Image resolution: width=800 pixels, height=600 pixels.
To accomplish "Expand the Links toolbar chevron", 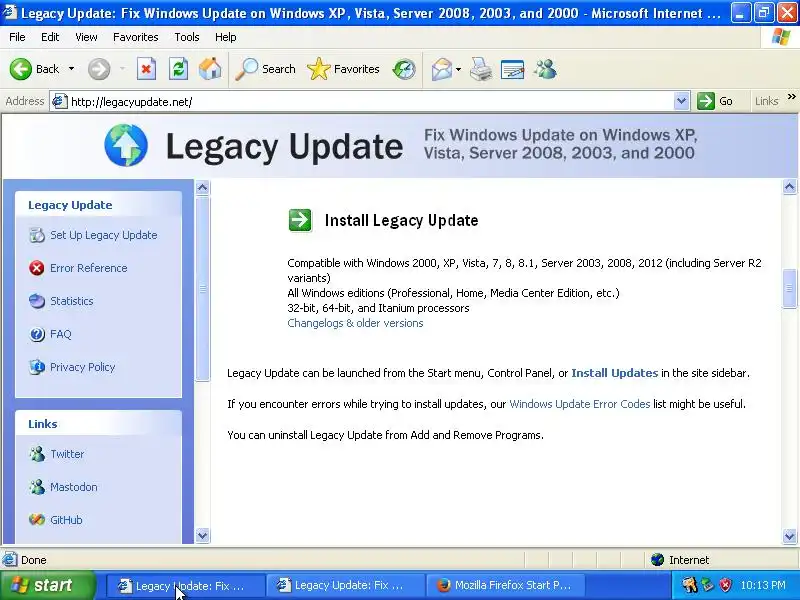I will [791, 97].
